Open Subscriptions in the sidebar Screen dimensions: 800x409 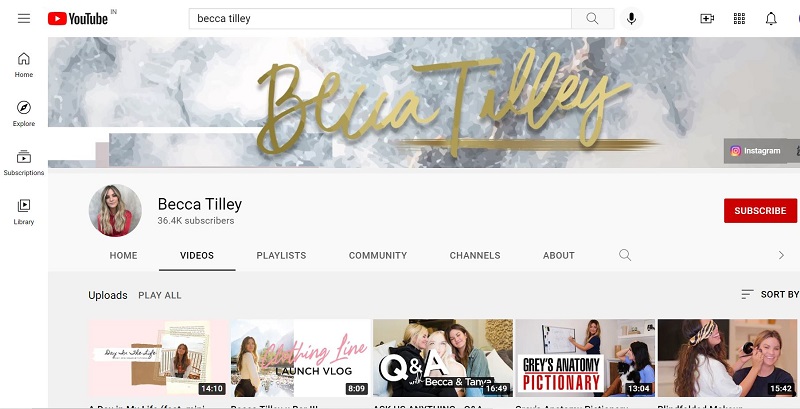click(x=24, y=163)
